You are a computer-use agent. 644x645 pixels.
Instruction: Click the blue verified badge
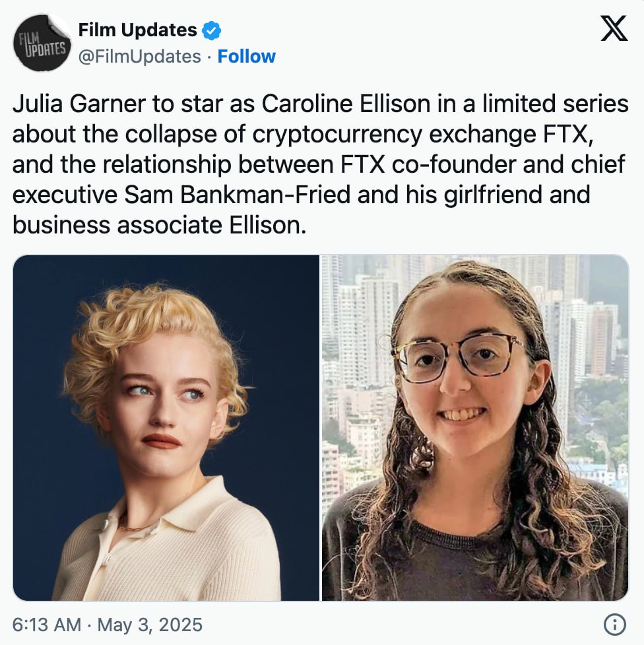pyautogui.click(x=212, y=30)
